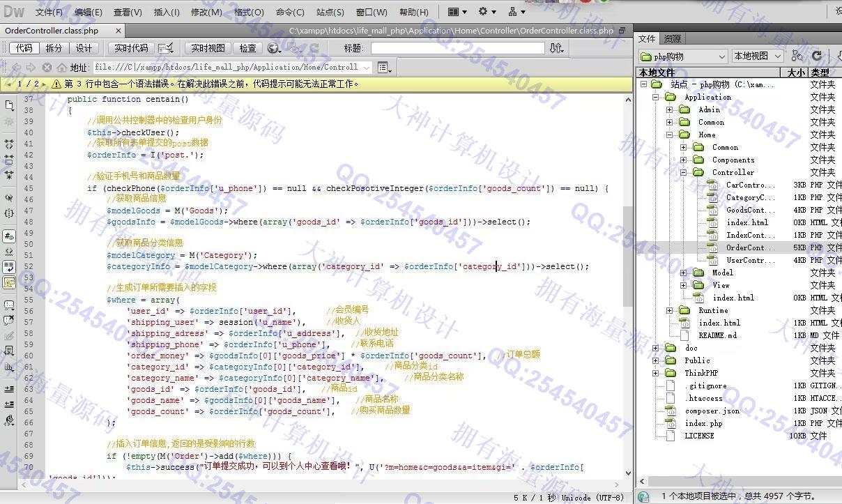
Task: Open the site management icon in menu bar
Action: click(x=516, y=12)
